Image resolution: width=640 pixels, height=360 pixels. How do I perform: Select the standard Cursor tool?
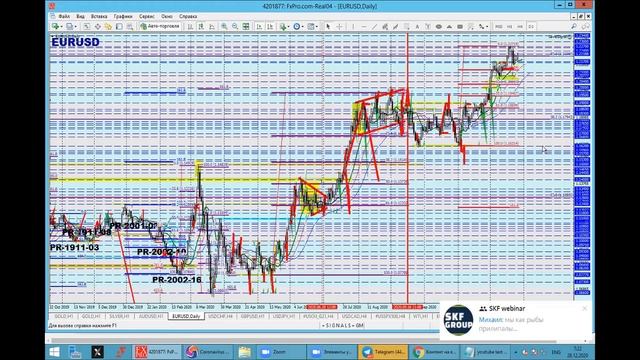(328, 27)
